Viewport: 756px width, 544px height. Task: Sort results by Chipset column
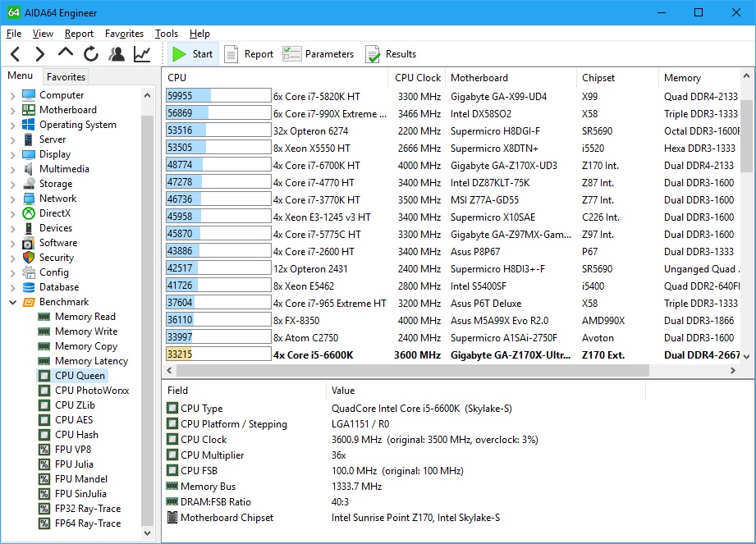click(617, 78)
